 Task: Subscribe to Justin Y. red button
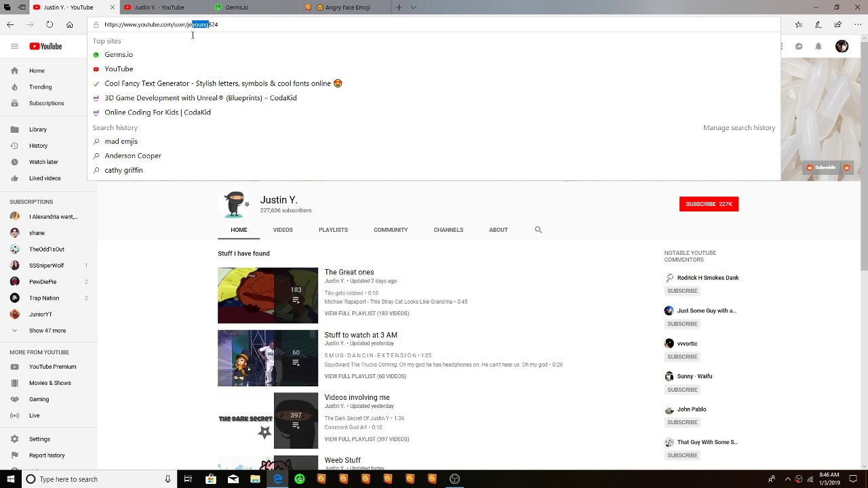pos(709,204)
